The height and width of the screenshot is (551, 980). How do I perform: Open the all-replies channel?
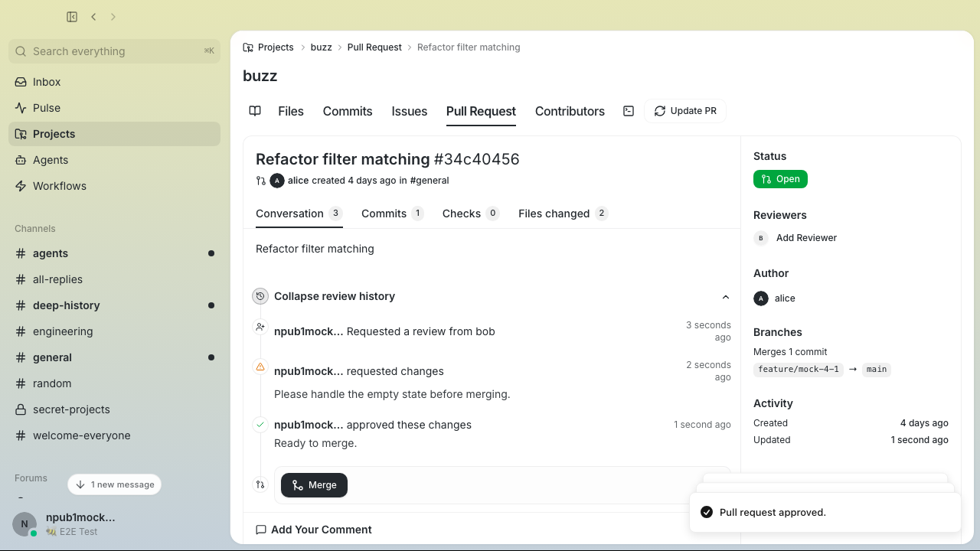[x=115, y=279]
